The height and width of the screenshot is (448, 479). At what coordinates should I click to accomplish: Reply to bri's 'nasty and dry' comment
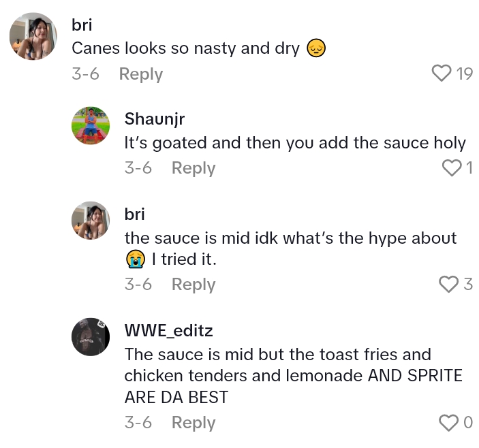click(x=140, y=74)
